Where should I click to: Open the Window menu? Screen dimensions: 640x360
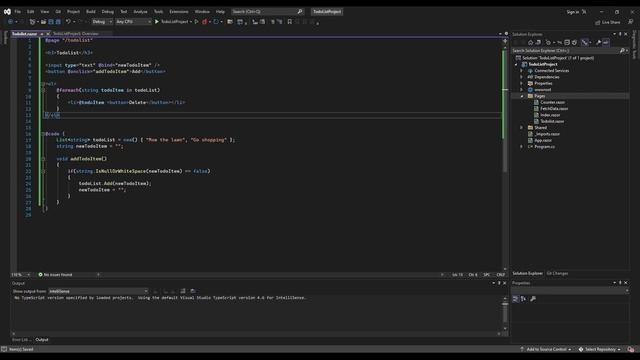[x=202, y=11]
